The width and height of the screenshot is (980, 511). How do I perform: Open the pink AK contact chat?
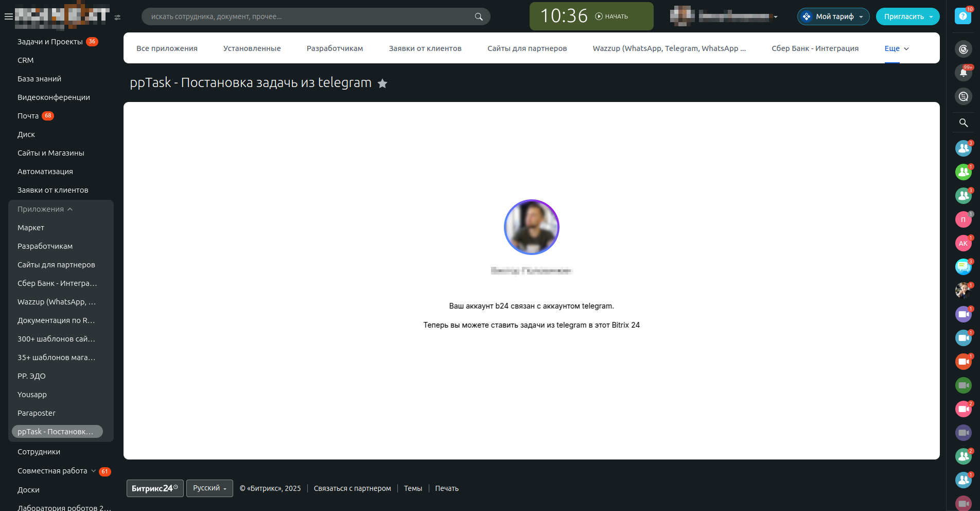(964, 243)
